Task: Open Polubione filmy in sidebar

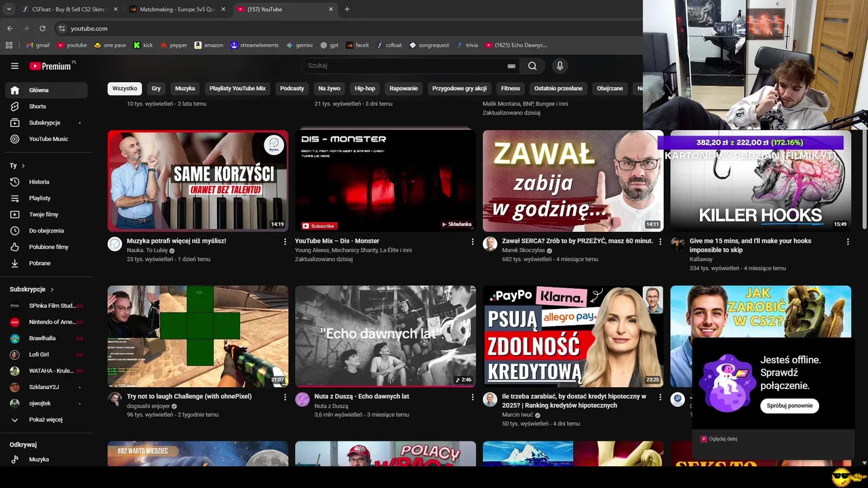Action: (46, 247)
